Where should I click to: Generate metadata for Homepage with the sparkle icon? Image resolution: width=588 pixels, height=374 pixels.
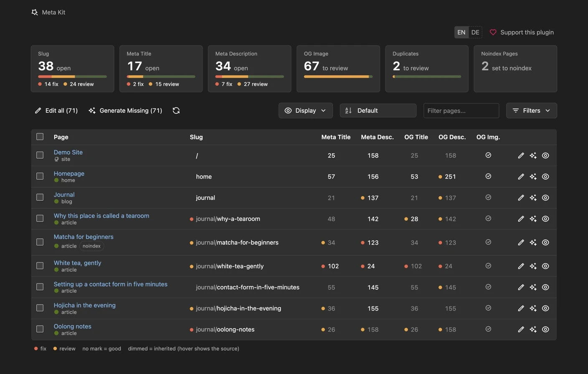(533, 177)
